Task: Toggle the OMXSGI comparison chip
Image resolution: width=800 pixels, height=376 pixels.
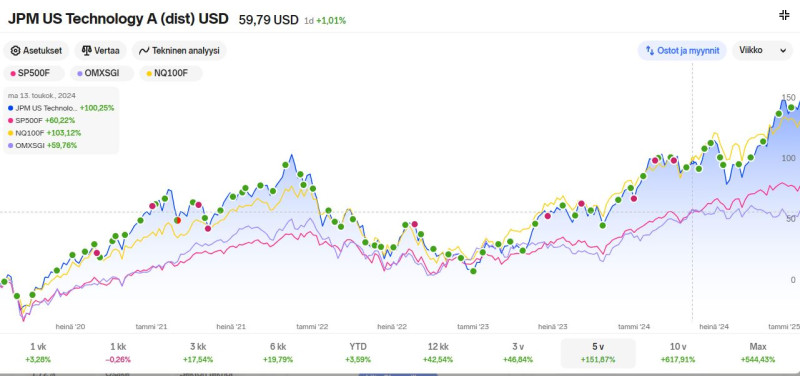Action: [102, 73]
